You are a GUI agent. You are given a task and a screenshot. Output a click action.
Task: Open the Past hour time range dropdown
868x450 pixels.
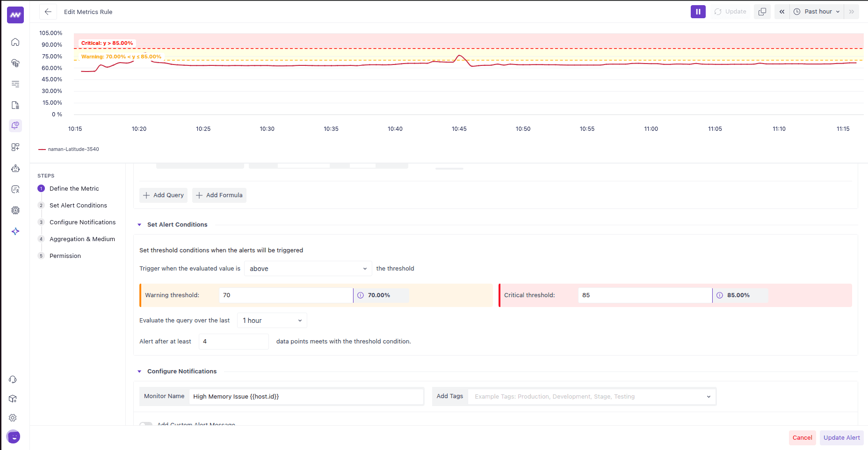(x=817, y=12)
